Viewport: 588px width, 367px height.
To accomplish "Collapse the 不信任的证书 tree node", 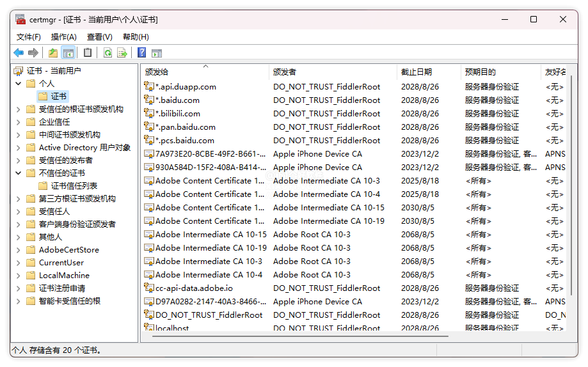I will coord(19,173).
